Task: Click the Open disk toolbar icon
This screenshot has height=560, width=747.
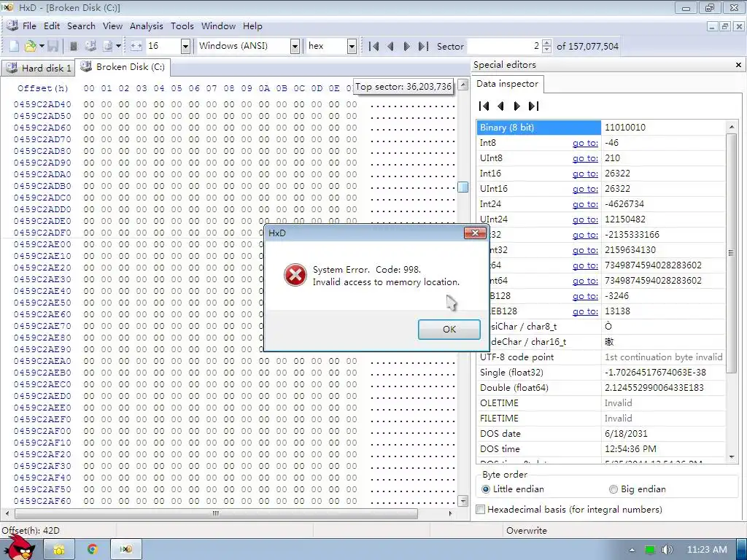Action: click(x=90, y=46)
